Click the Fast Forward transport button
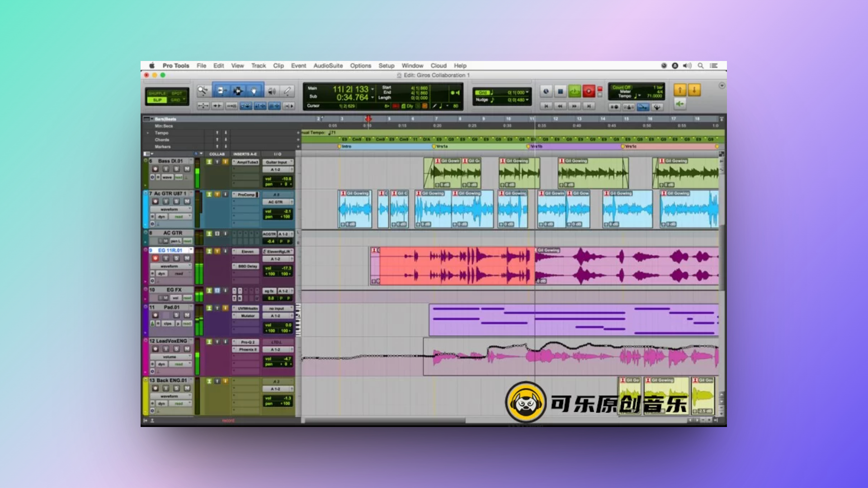 tap(574, 106)
